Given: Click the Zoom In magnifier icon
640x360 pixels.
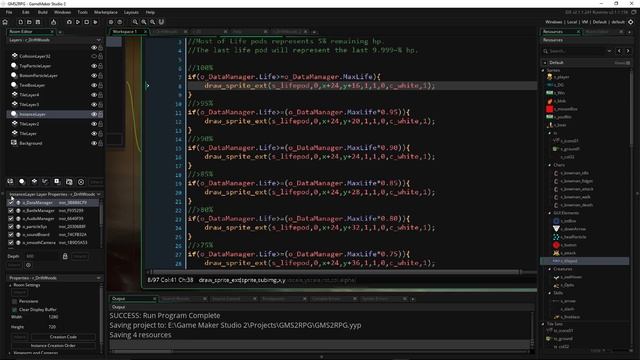Looking at the screenshot, I should tap(144, 22).
